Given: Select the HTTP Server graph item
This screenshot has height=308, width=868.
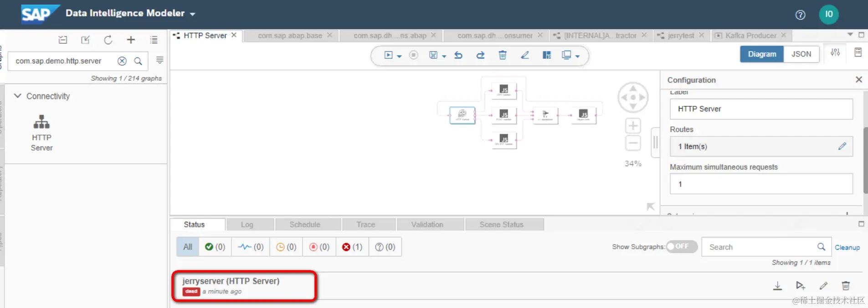Looking at the screenshot, I should [41, 133].
